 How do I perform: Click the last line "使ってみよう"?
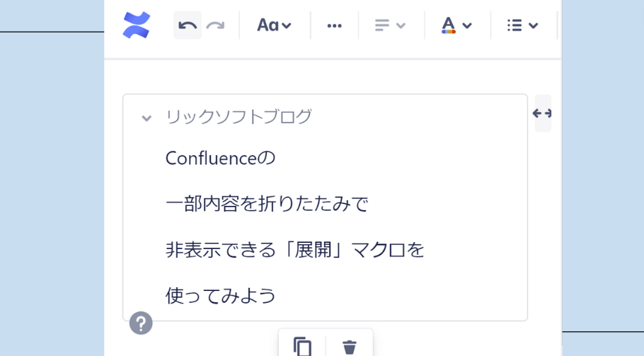pyautogui.click(x=220, y=295)
